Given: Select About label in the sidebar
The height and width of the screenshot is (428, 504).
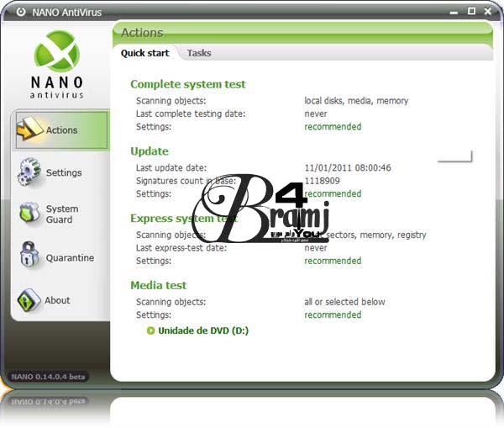Looking at the screenshot, I should [x=57, y=300].
